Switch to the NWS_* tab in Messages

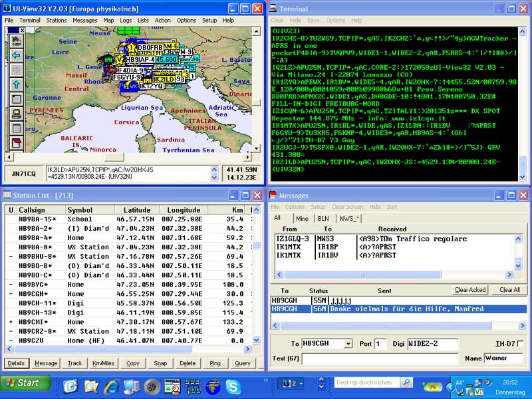349,219
